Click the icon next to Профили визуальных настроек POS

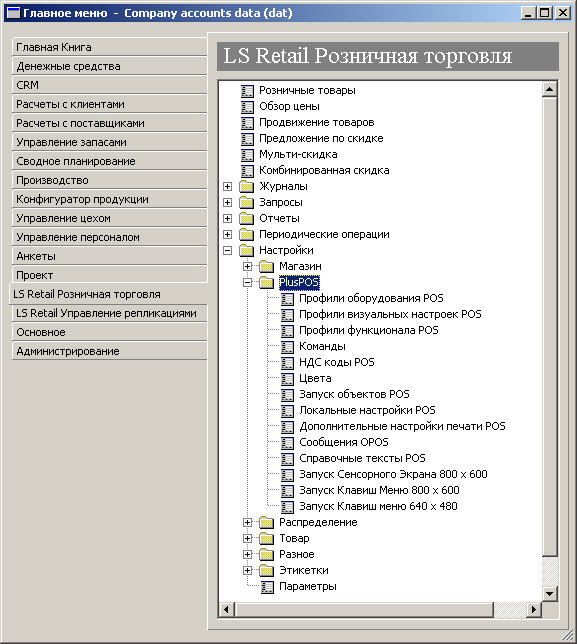(287, 315)
